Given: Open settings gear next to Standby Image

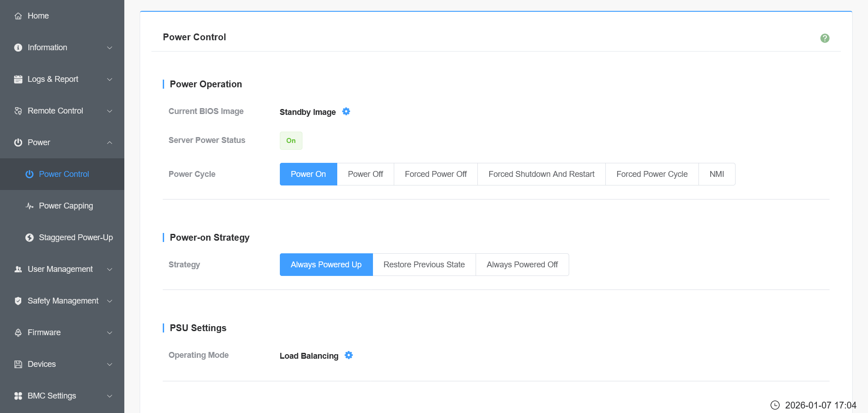Looking at the screenshot, I should point(346,112).
